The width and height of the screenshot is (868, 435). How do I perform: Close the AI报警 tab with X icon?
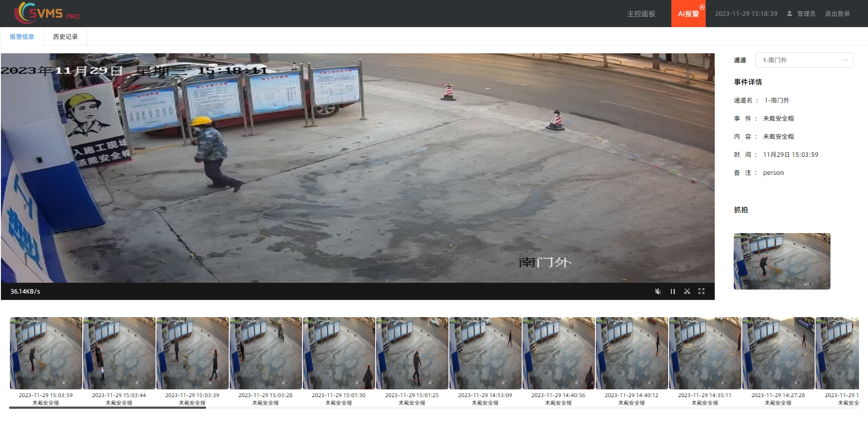click(702, 7)
